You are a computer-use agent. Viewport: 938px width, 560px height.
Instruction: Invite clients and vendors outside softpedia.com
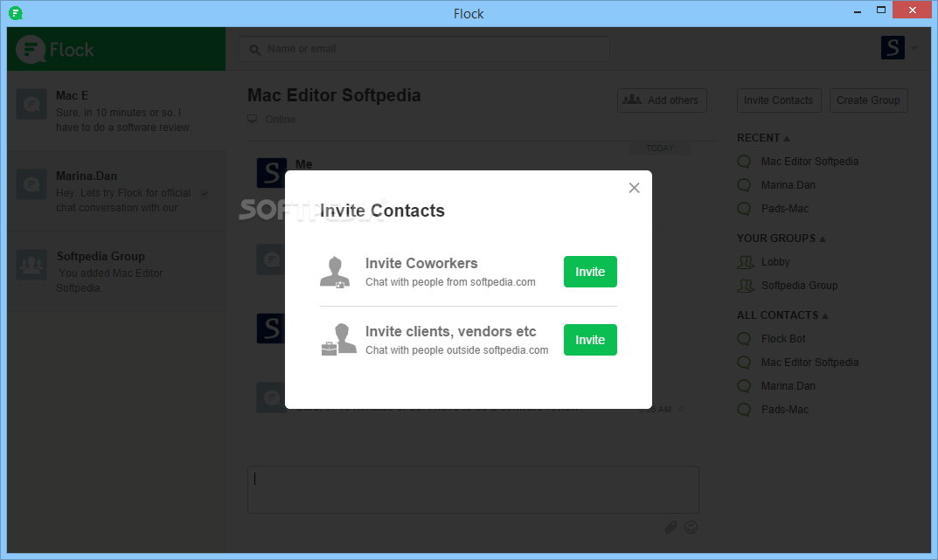click(590, 340)
